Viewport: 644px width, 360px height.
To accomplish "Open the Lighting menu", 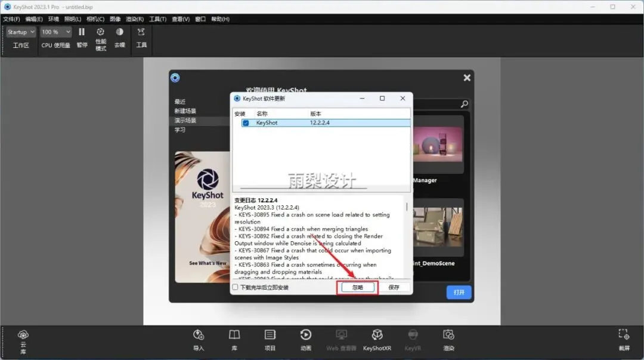I will [73, 19].
